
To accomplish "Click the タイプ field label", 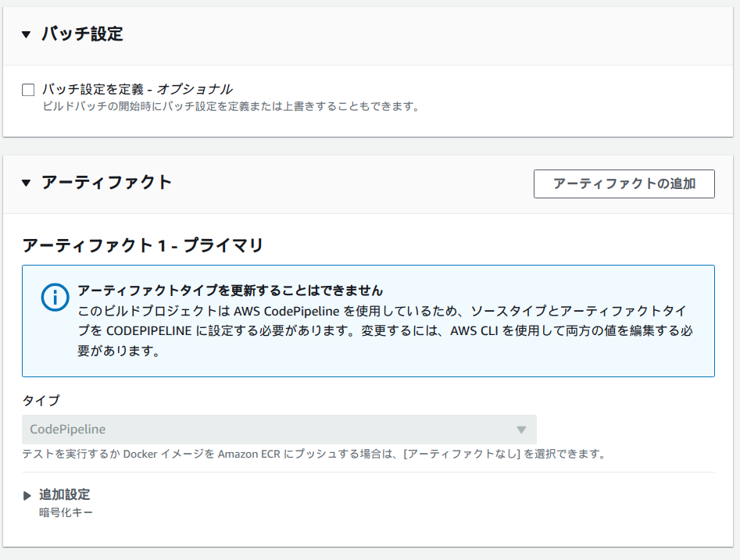I will click(x=41, y=401).
